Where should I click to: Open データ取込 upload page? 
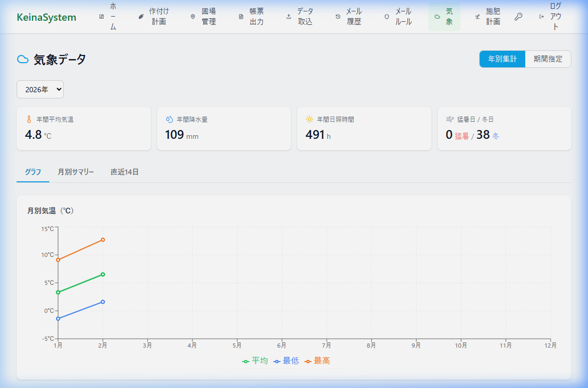point(300,17)
